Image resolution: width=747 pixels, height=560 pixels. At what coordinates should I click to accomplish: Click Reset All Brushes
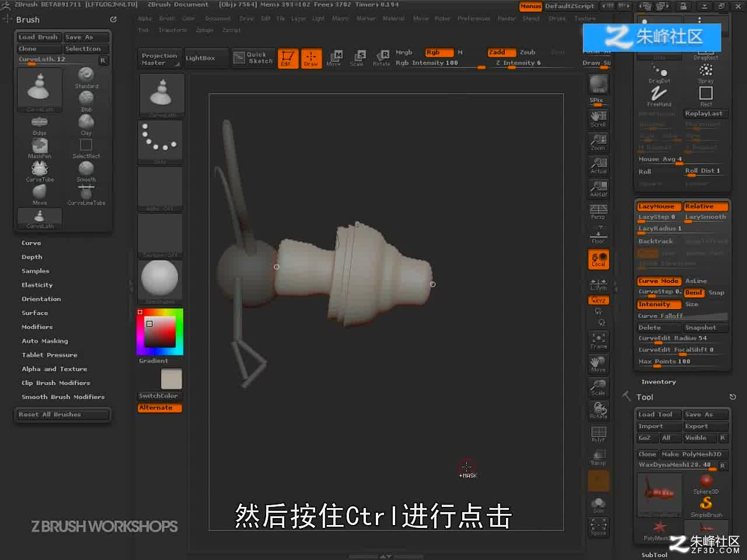[63, 415]
